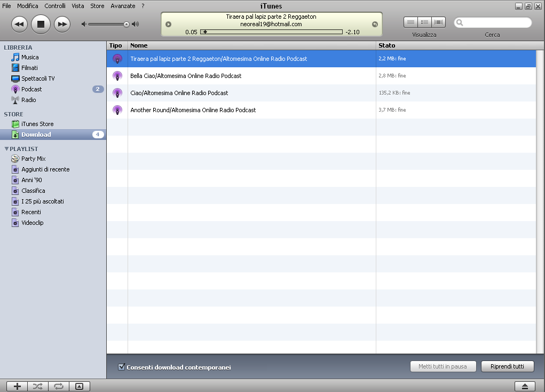545x392 pixels.
Task: Click the circular arrow icon in track display
Action: 375,25
